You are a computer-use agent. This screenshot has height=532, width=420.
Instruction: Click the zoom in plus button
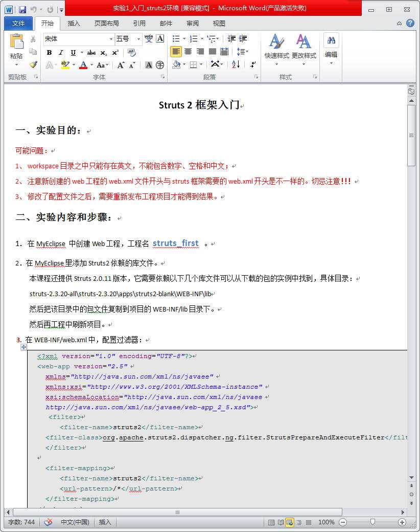402,522
